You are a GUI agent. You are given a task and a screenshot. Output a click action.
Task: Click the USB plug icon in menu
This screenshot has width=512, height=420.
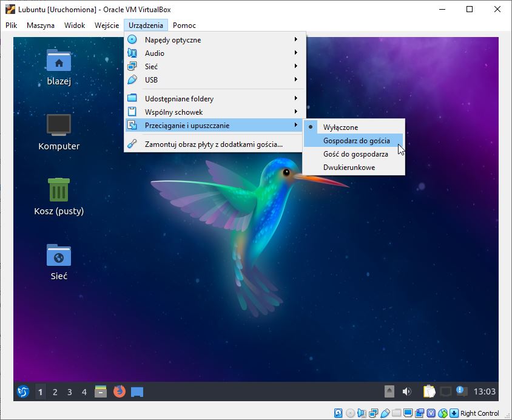pos(132,80)
